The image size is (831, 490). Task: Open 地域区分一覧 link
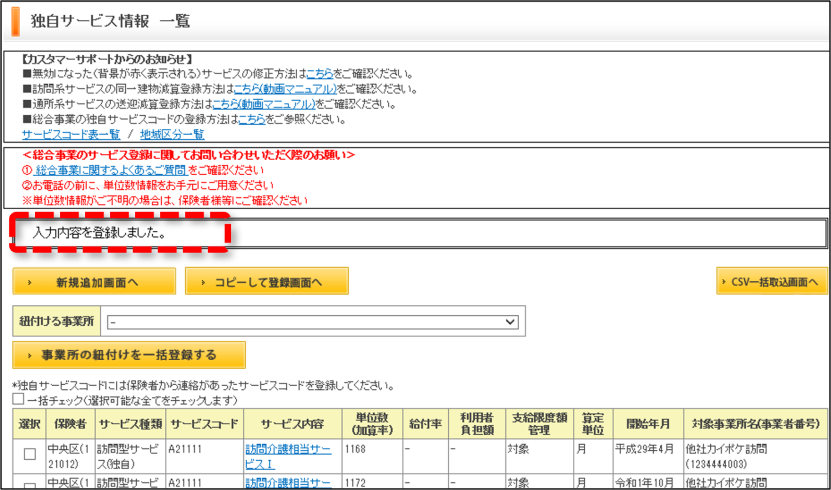coord(172,135)
